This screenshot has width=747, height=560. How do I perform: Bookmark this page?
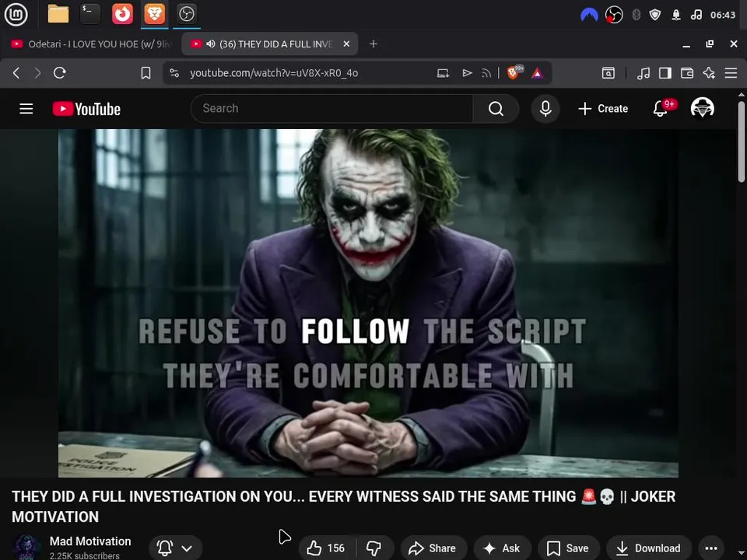click(146, 73)
